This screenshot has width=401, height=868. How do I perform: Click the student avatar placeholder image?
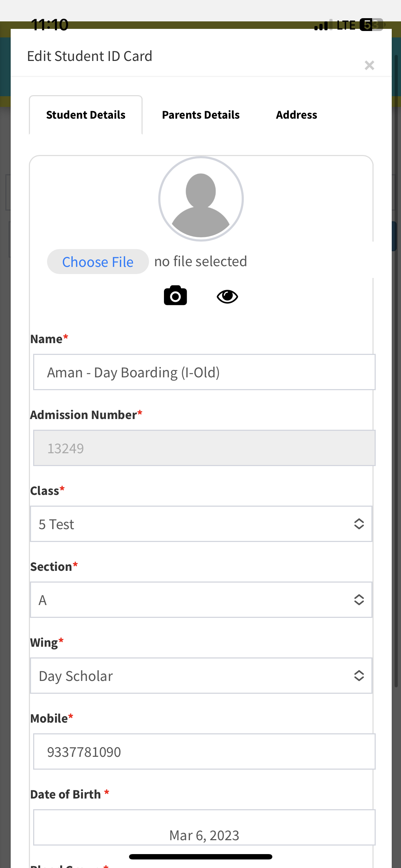pyautogui.click(x=201, y=199)
